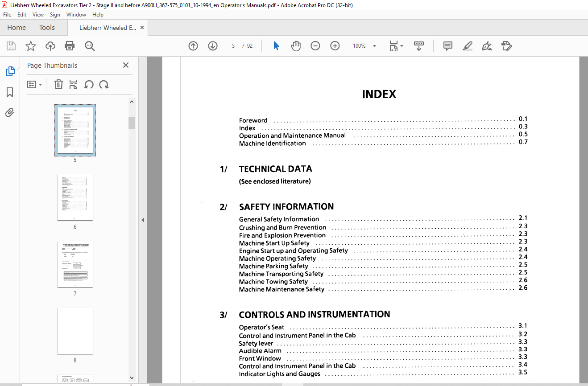Click the Machine Identification index entry
Screen dimensions: 588x386
(x=383, y=143)
